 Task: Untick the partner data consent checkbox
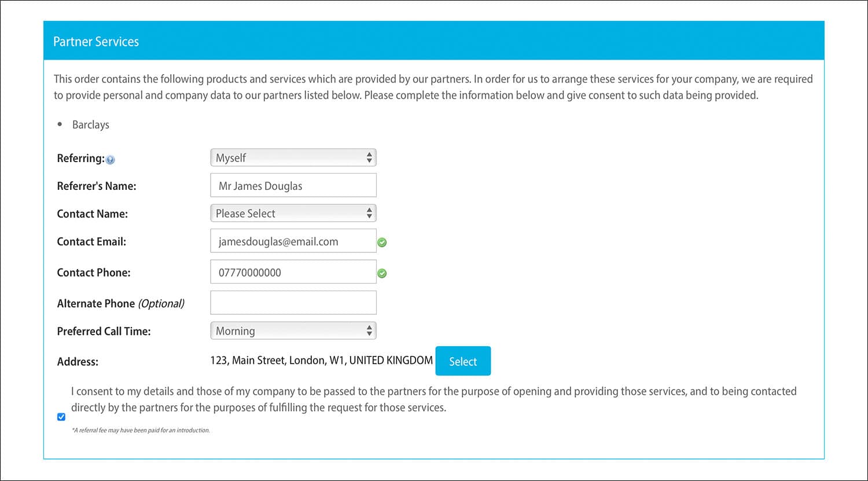(61, 417)
